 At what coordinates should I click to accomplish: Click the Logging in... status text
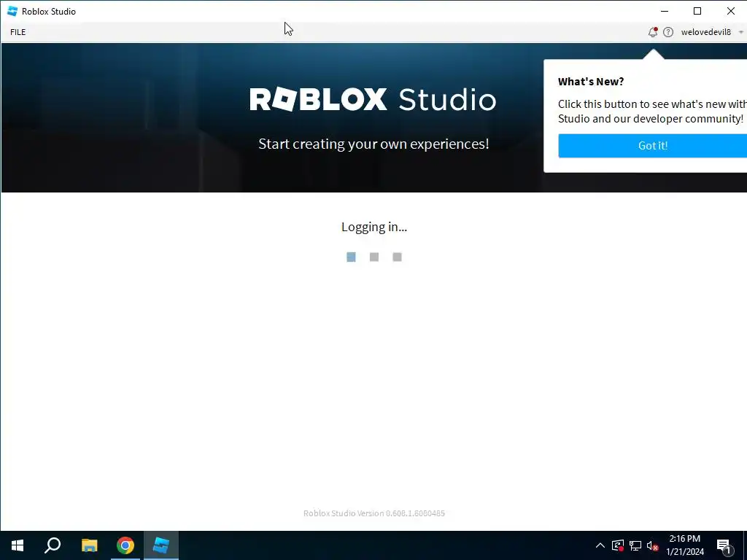[374, 227]
